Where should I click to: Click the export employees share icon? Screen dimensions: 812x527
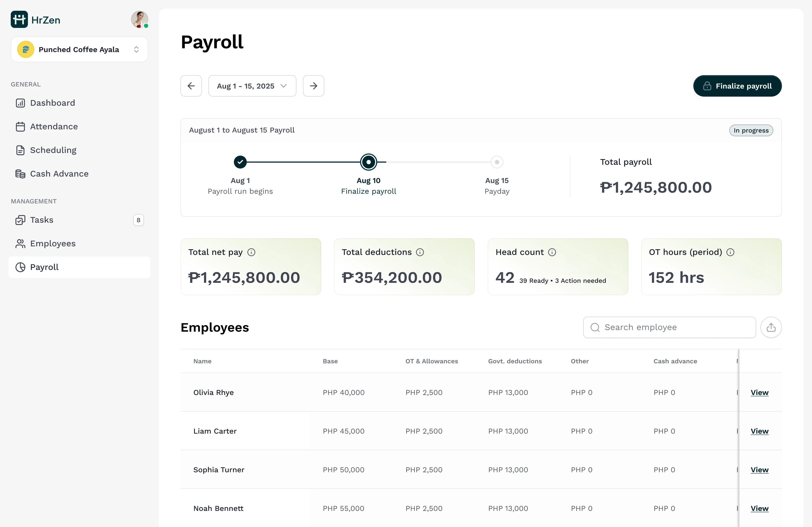(x=771, y=327)
